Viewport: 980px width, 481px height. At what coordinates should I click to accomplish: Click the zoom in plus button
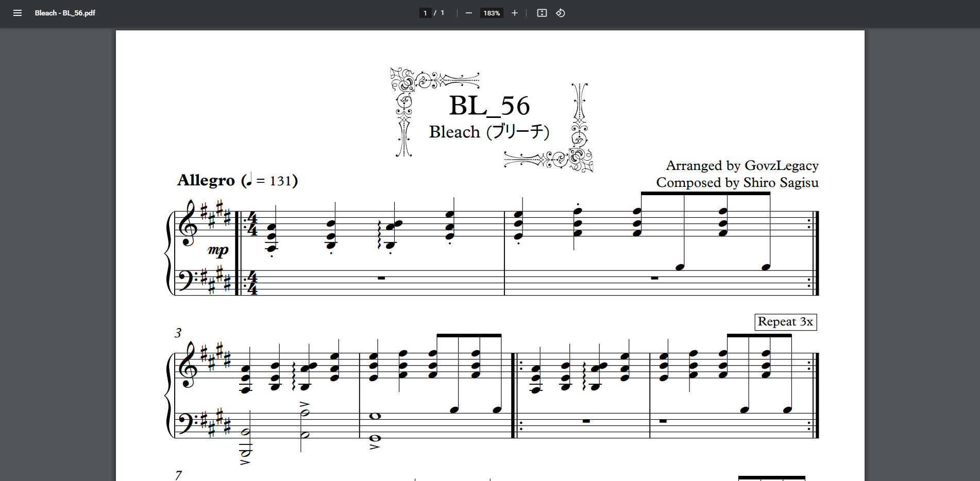[x=514, y=13]
